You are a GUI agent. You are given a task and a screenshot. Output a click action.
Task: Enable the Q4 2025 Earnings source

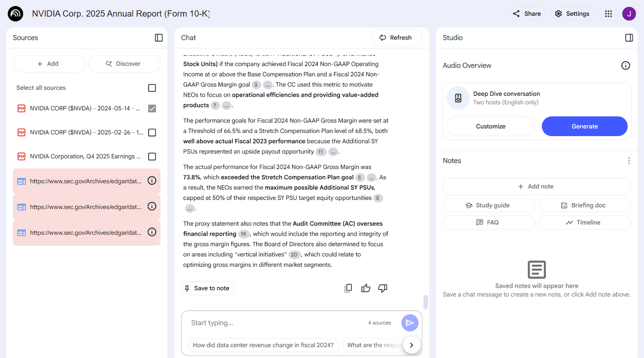pos(152,156)
